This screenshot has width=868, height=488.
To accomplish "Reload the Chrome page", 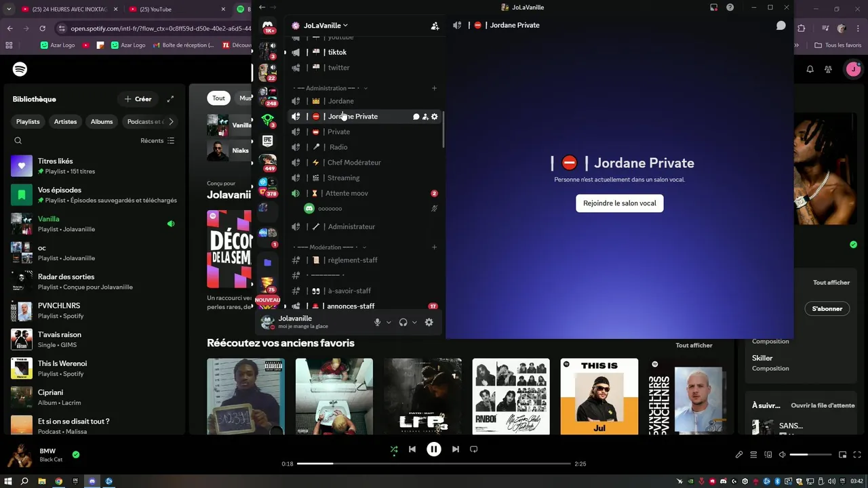I will point(43,28).
